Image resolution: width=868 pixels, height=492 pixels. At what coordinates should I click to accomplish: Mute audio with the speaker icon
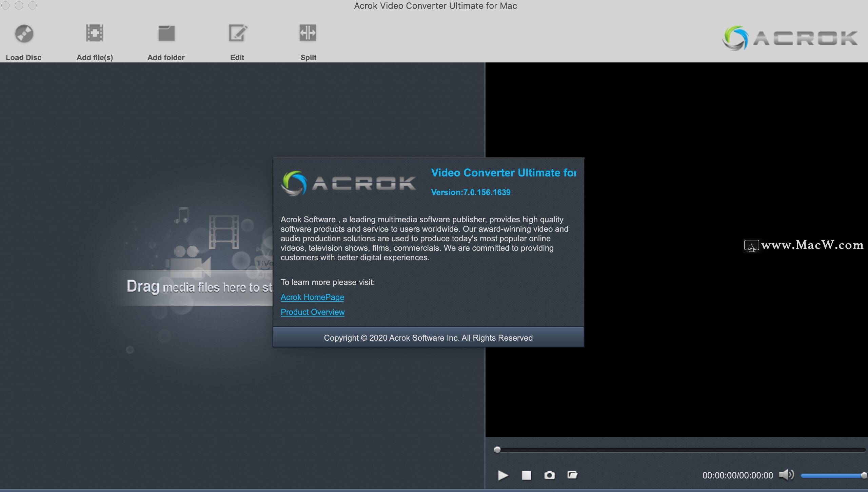[786, 475]
